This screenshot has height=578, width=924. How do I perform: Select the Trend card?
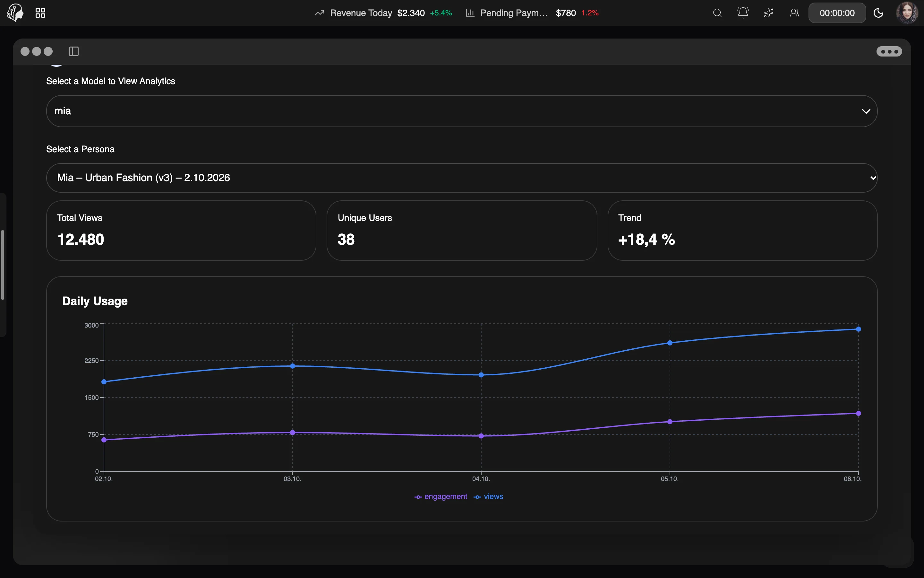click(742, 231)
